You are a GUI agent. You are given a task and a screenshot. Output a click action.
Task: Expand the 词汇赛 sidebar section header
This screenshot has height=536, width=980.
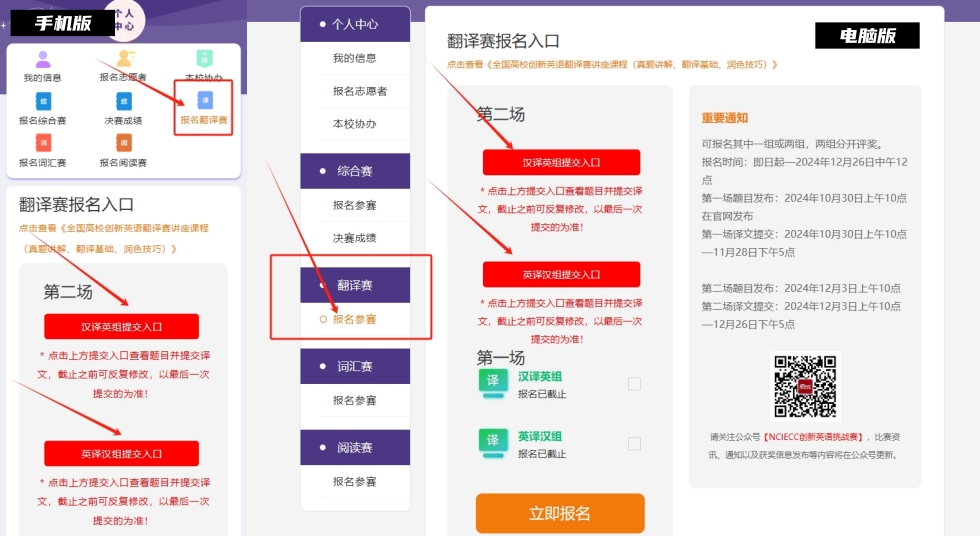(x=355, y=367)
